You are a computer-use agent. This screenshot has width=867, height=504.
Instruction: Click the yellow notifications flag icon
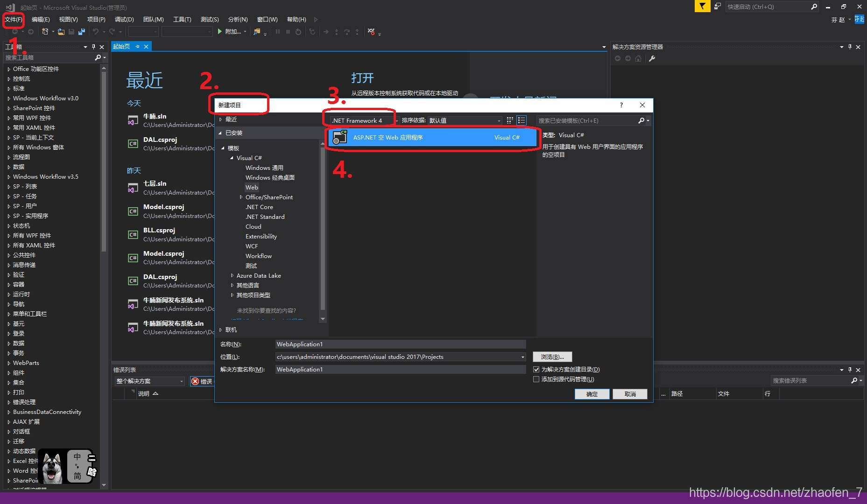(702, 6)
